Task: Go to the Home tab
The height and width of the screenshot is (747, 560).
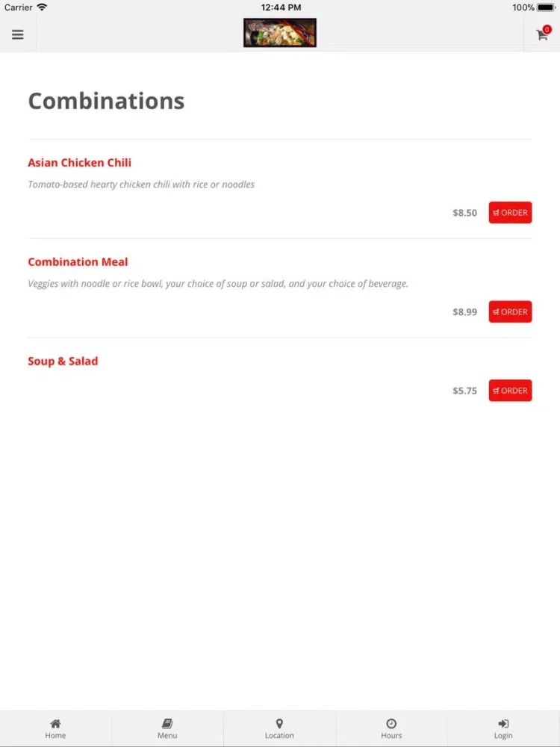Action: tap(56, 729)
